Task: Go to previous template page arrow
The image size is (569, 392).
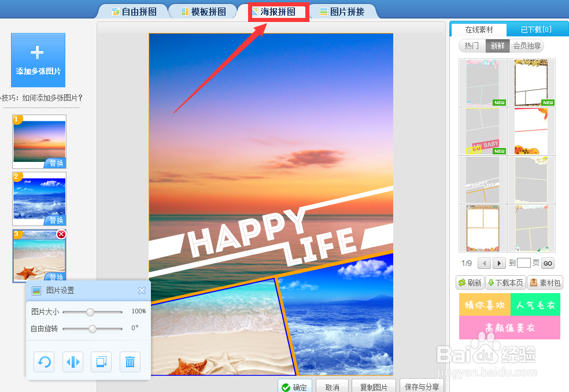Action: (x=484, y=263)
